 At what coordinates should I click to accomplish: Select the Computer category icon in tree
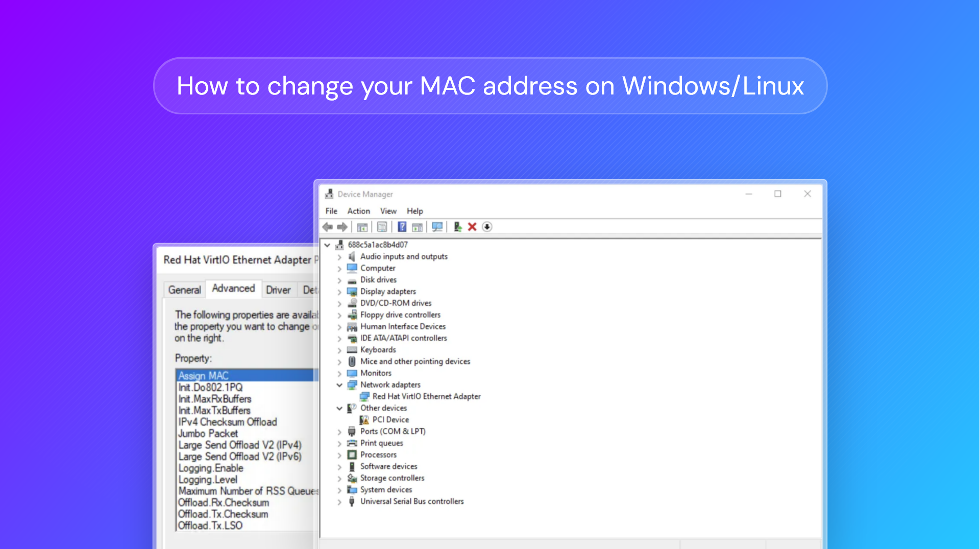point(352,268)
